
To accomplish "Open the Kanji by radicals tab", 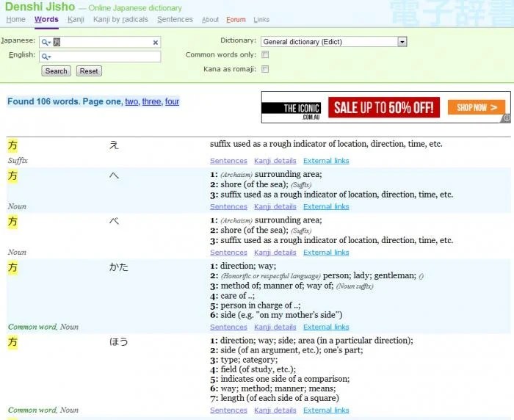I will (x=120, y=20).
